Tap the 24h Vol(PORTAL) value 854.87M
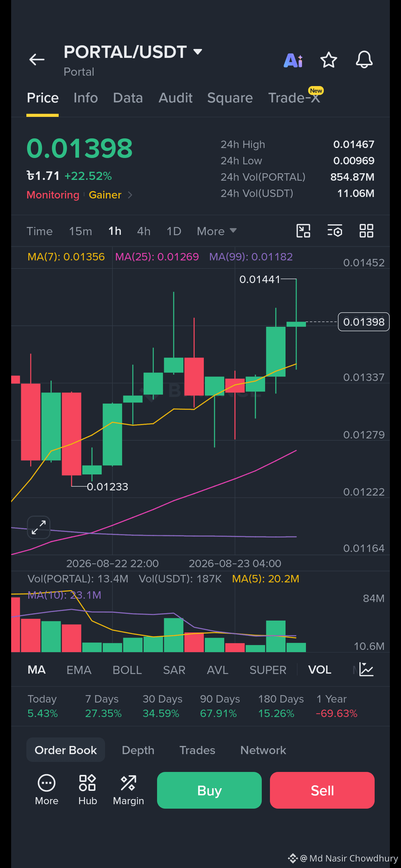401x868 pixels. (352, 177)
